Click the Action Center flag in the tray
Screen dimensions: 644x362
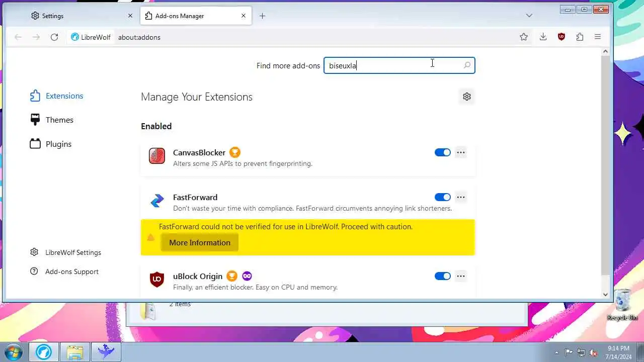point(569,352)
